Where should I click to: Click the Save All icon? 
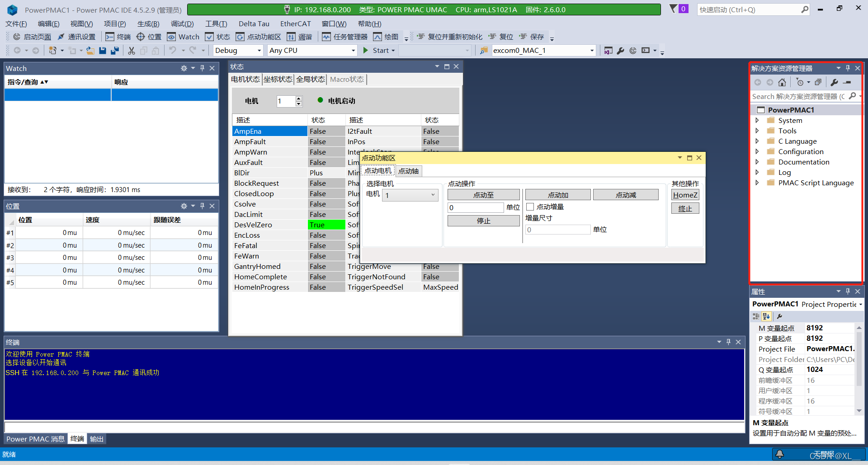click(115, 51)
